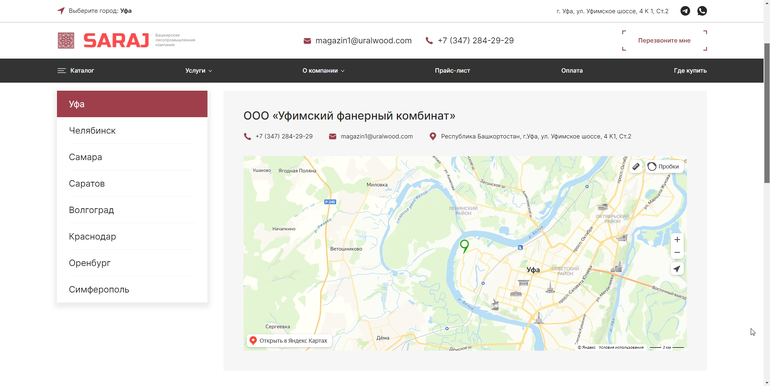The height and width of the screenshot is (386, 770).
Task: Select Самара in city list
Action: [x=132, y=157]
